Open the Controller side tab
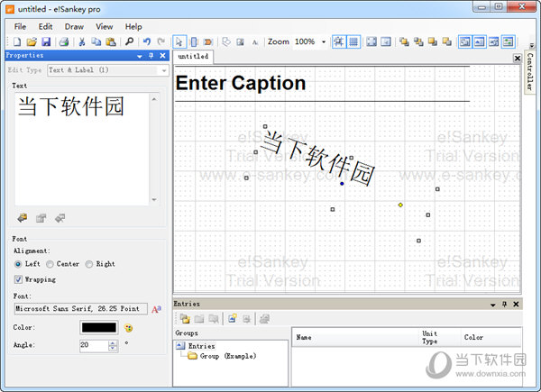541x392 pixels. pyautogui.click(x=529, y=71)
